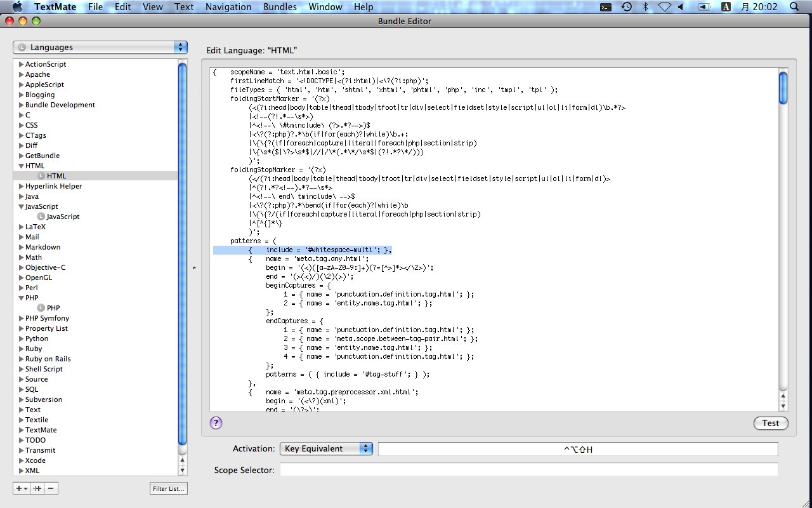Open the Languages filter dropdown

point(100,48)
